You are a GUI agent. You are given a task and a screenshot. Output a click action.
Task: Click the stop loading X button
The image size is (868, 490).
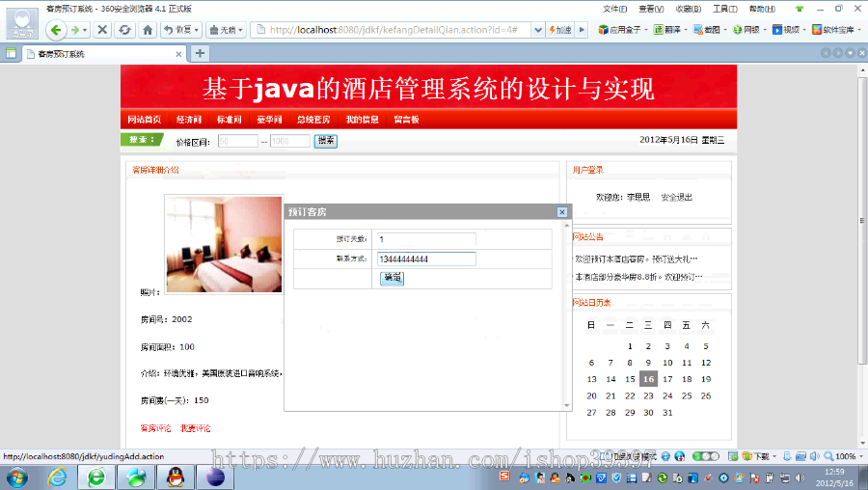pyautogui.click(x=102, y=30)
